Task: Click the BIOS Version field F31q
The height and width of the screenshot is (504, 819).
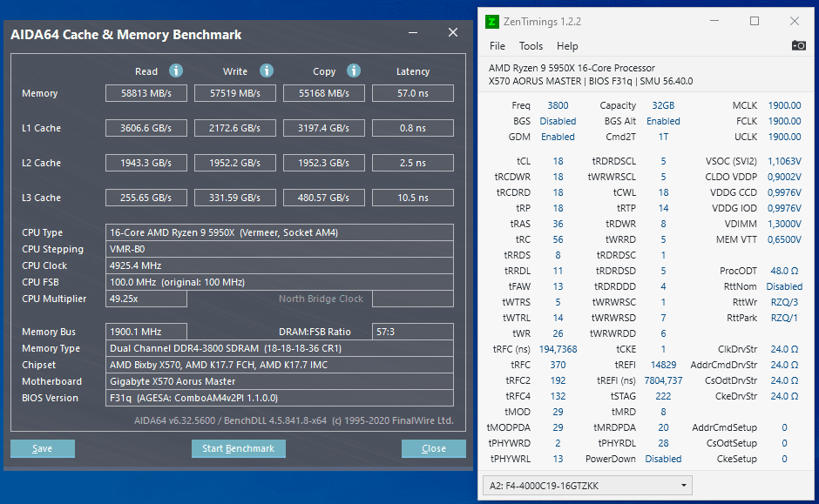Action: [280, 398]
